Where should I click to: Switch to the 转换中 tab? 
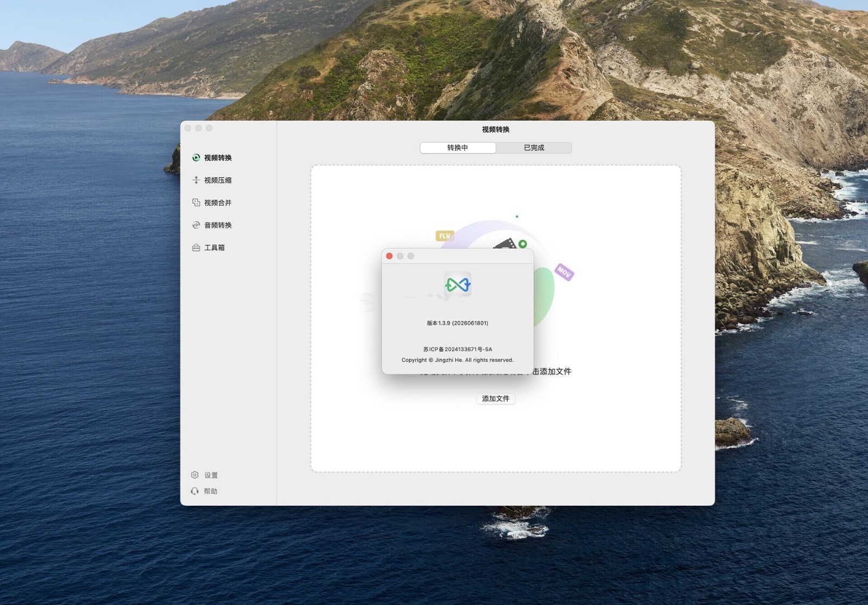(458, 148)
